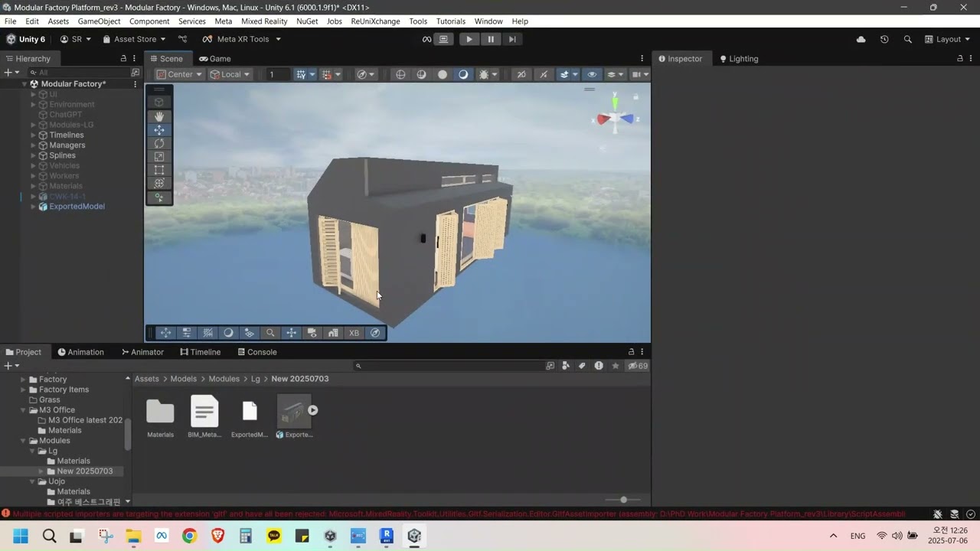
Task: Toggle audio in the Scene view toolbar
Action: pos(542,74)
